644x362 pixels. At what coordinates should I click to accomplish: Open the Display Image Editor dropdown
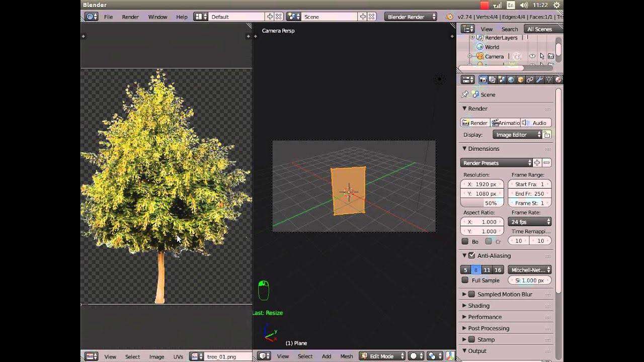(517, 135)
